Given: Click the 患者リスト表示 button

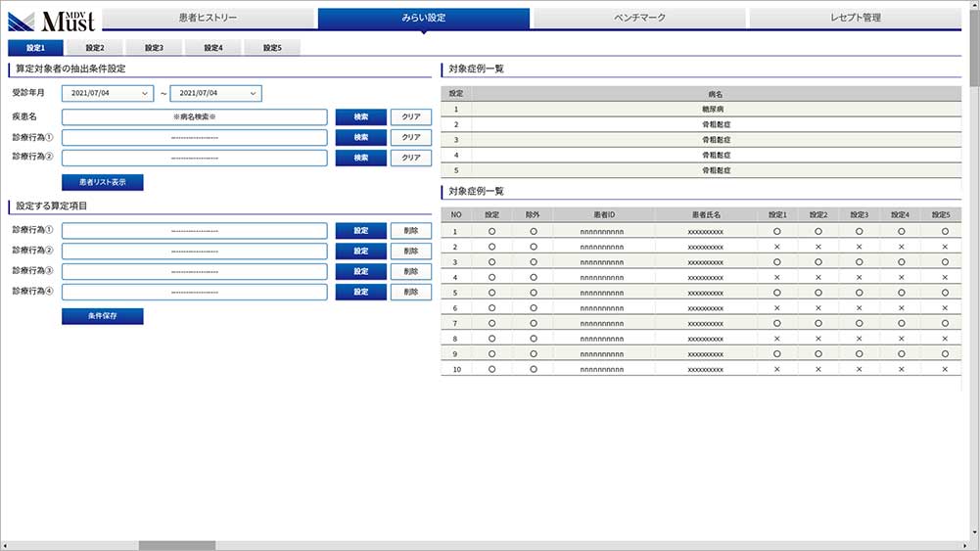Looking at the screenshot, I should click(103, 182).
